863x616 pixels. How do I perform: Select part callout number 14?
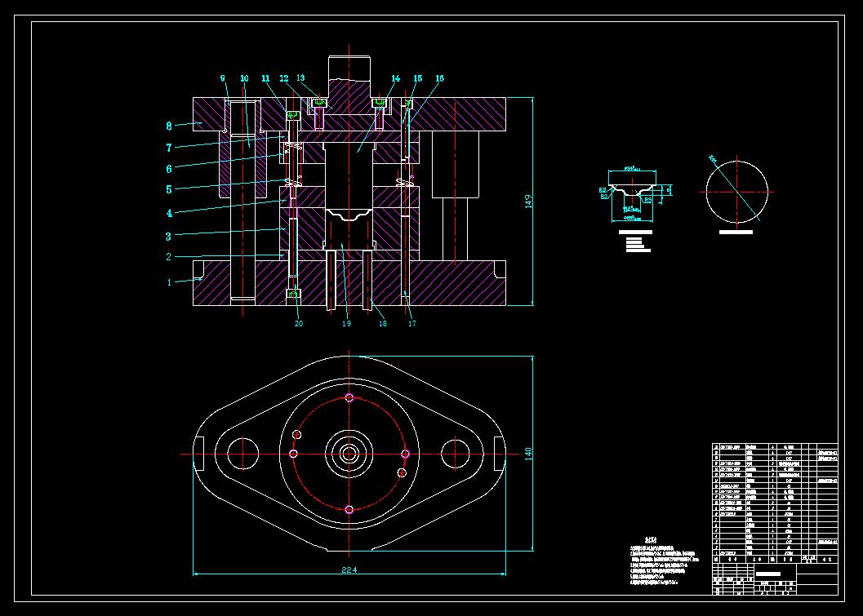396,78
